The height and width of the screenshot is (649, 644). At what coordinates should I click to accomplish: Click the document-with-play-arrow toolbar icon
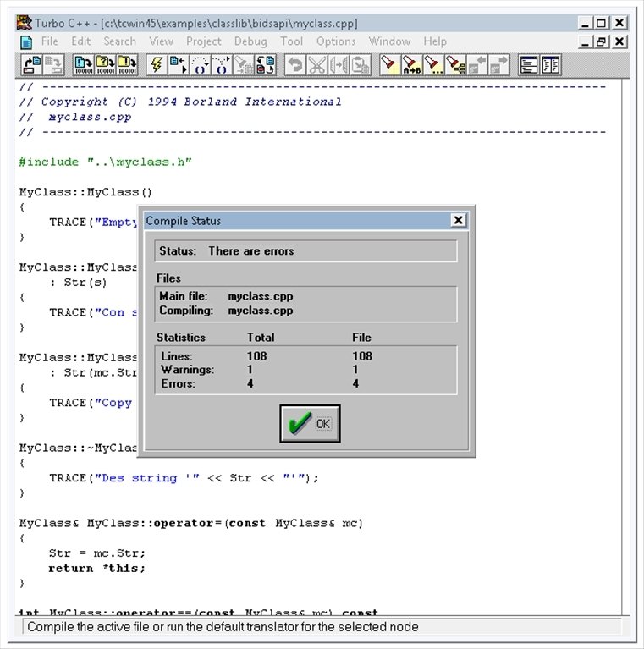point(179,65)
